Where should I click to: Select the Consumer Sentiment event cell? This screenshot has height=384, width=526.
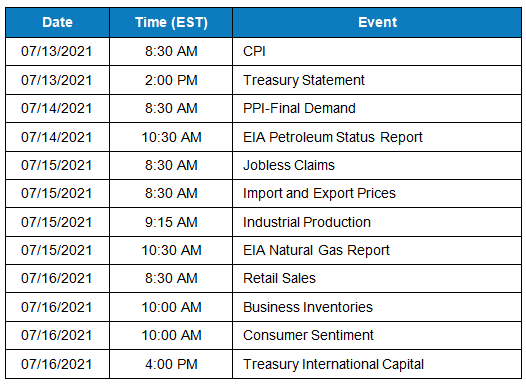(377, 335)
